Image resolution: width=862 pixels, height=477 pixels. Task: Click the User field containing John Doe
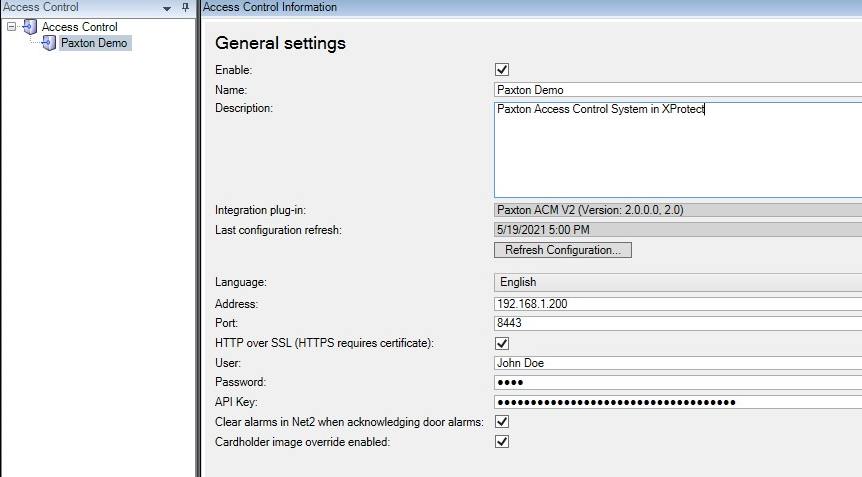[678, 363]
